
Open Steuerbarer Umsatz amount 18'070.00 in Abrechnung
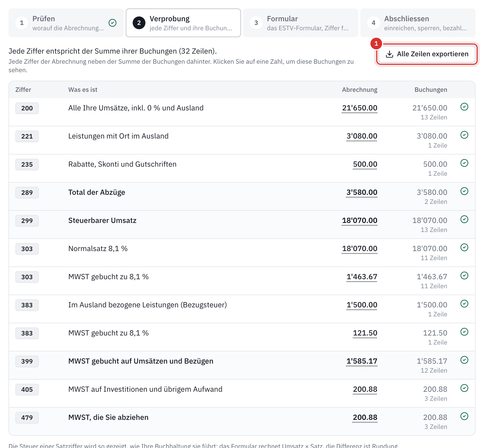coord(360,221)
